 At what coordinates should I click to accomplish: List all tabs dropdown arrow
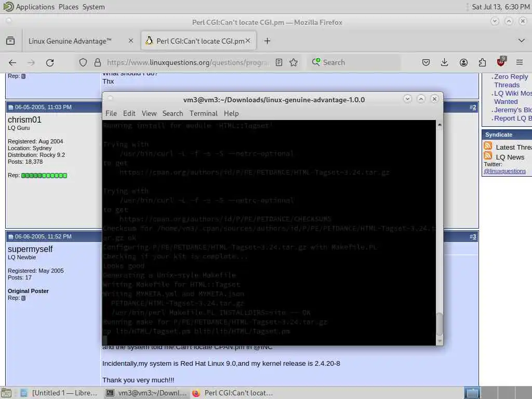(522, 41)
